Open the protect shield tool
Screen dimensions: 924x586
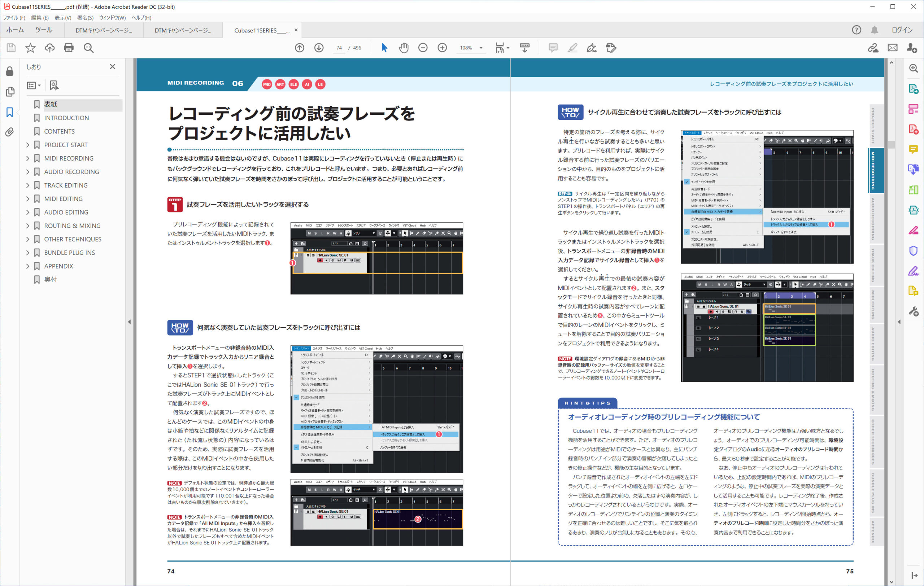tap(913, 250)
